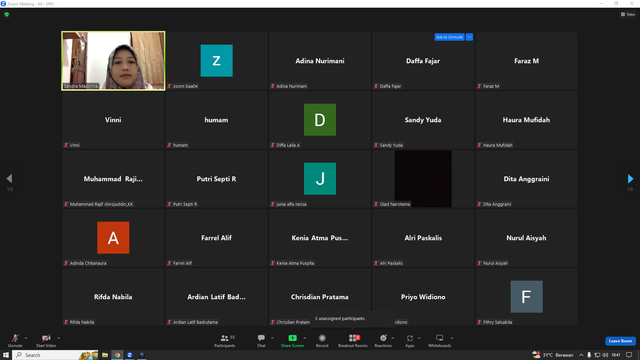Go to previous page of participants
The image size is (640, 360).
[9, 178]
